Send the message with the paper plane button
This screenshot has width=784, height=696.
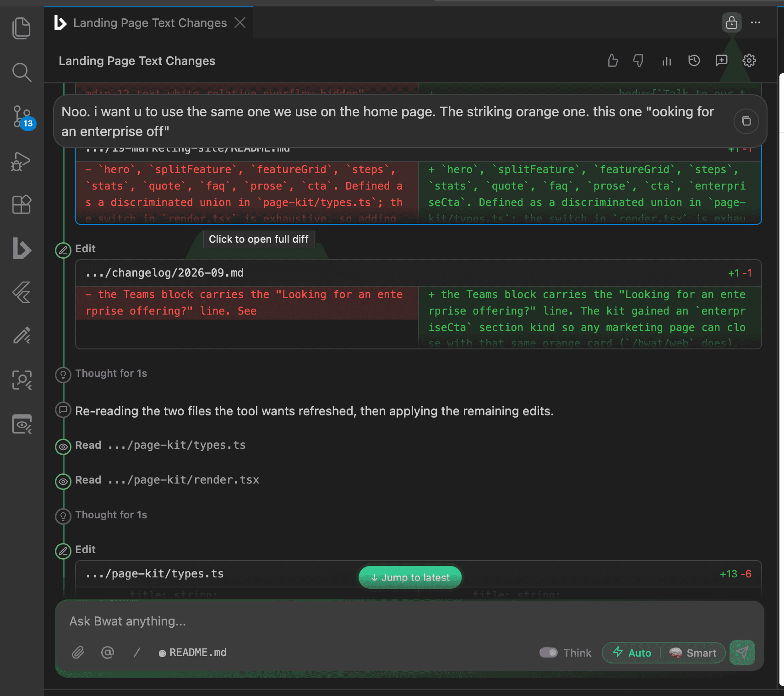[x=742, y=652]
